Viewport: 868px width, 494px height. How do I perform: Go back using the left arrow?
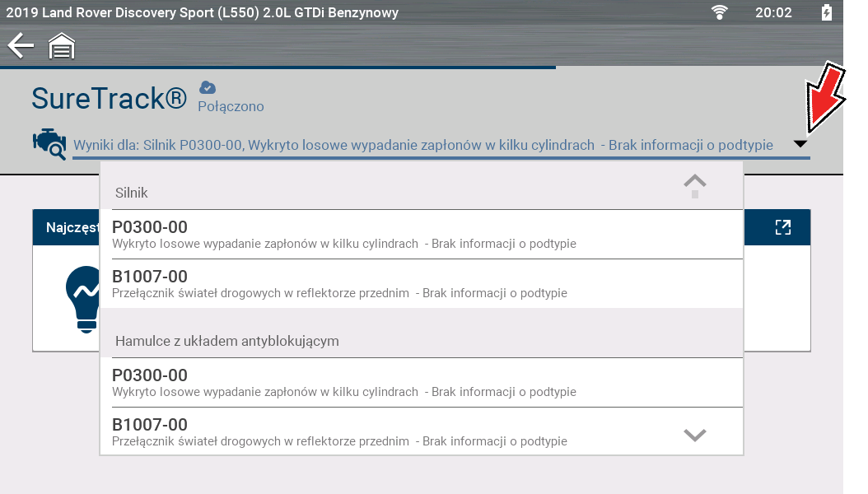tap(21, 47)
